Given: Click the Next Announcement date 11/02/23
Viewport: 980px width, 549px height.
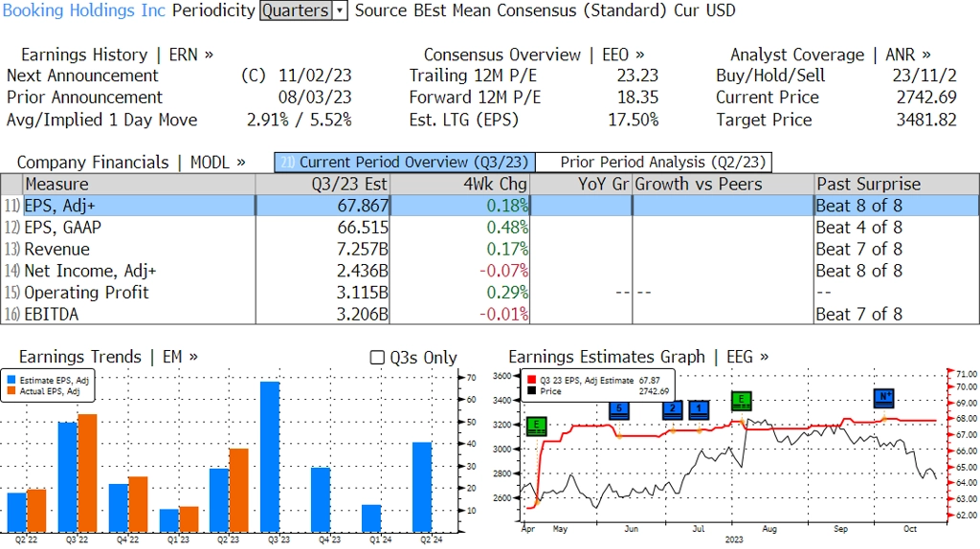Looking at the screenshot, I should pyautogui.click(x=315, y=76).
